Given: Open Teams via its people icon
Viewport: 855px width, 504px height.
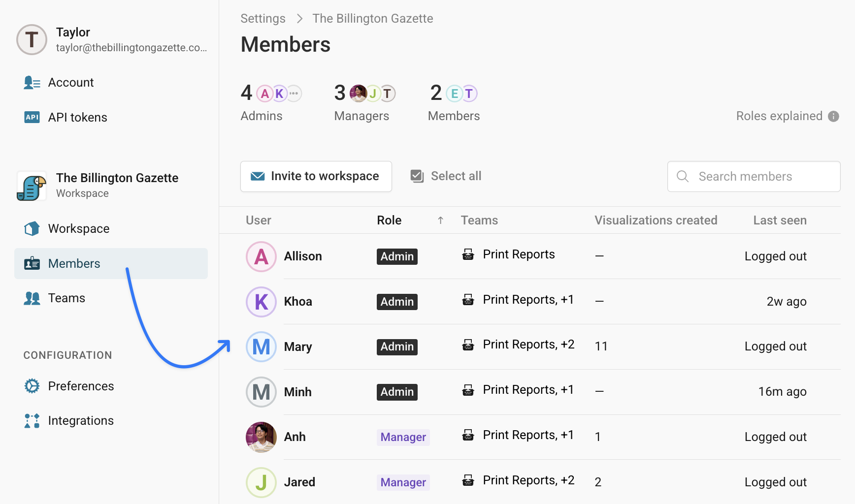Looking at the screenshot, I should (x=32, y=298).
